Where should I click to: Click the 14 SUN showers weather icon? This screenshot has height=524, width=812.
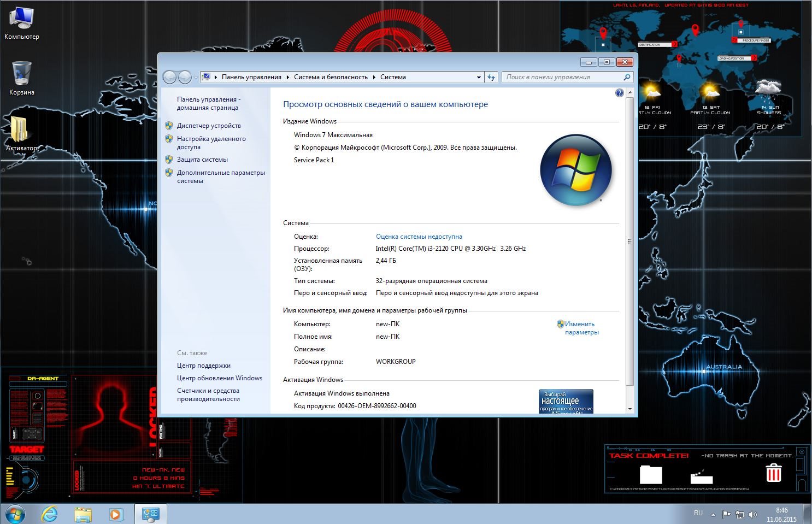click(x=768, y=91)
